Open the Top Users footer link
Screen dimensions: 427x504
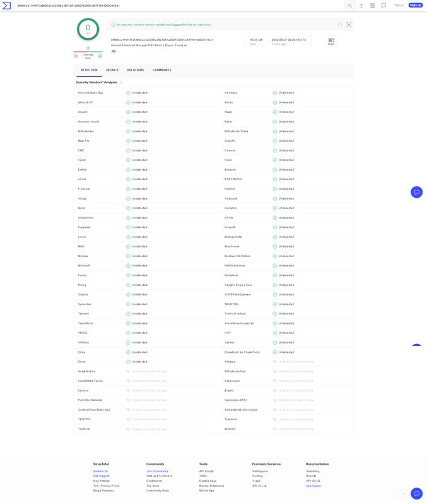(x=153, y=486)
